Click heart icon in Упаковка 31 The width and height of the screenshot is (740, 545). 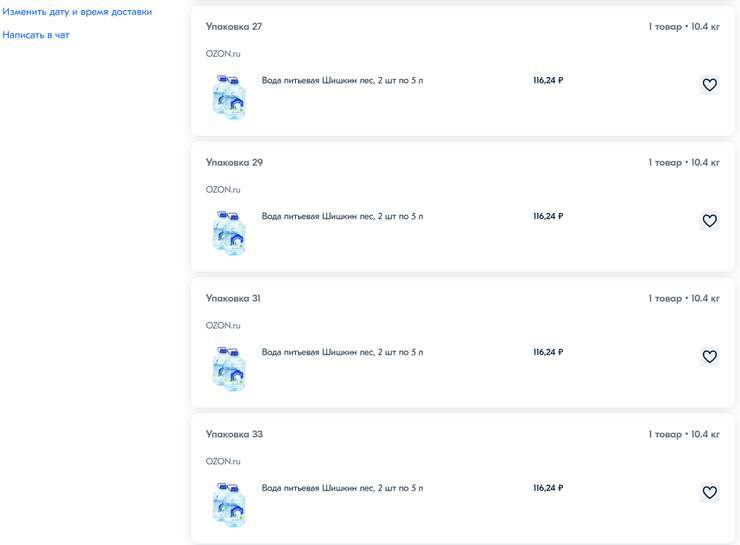coord(709,357)
